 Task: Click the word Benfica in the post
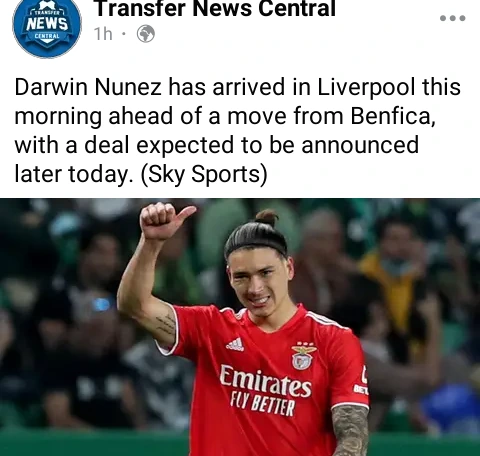[x=393, y=116]
